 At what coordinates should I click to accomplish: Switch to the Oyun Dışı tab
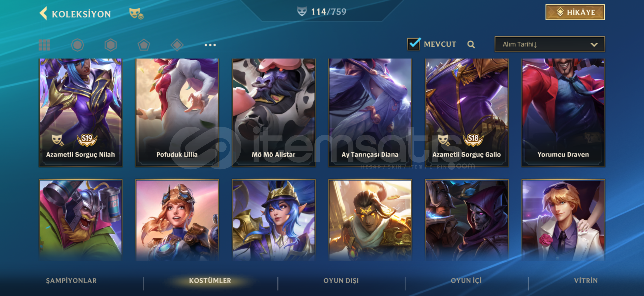pyautogui.click(x=341, y=281)
